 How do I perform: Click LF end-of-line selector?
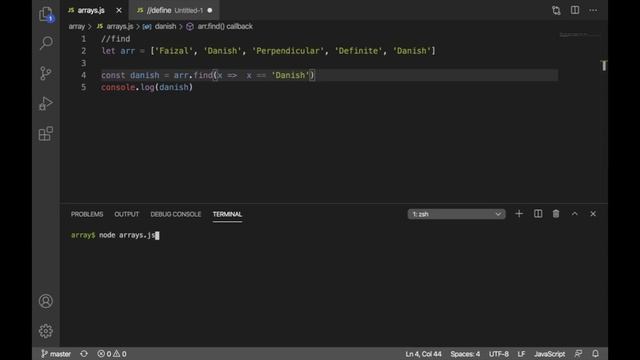point(521,354)
